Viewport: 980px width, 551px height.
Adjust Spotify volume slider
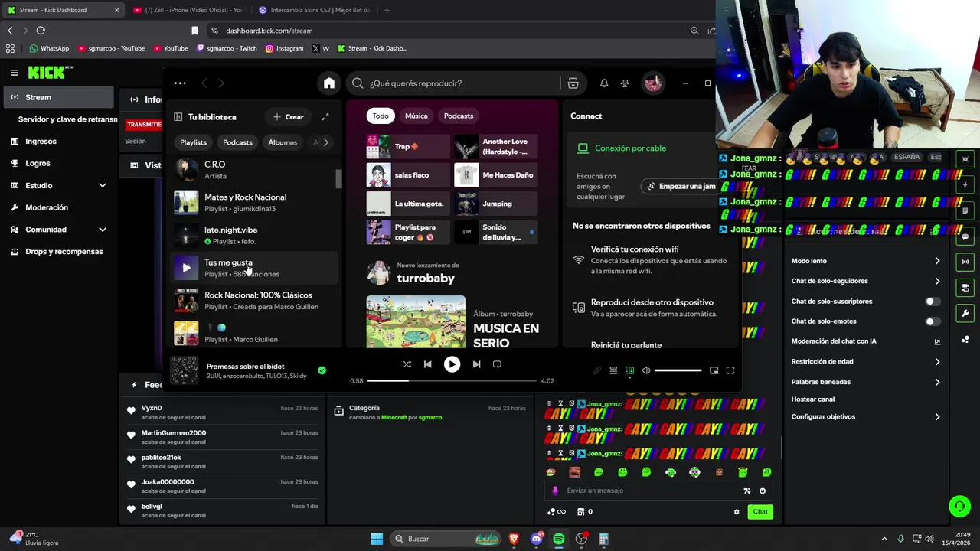(678, 370)
